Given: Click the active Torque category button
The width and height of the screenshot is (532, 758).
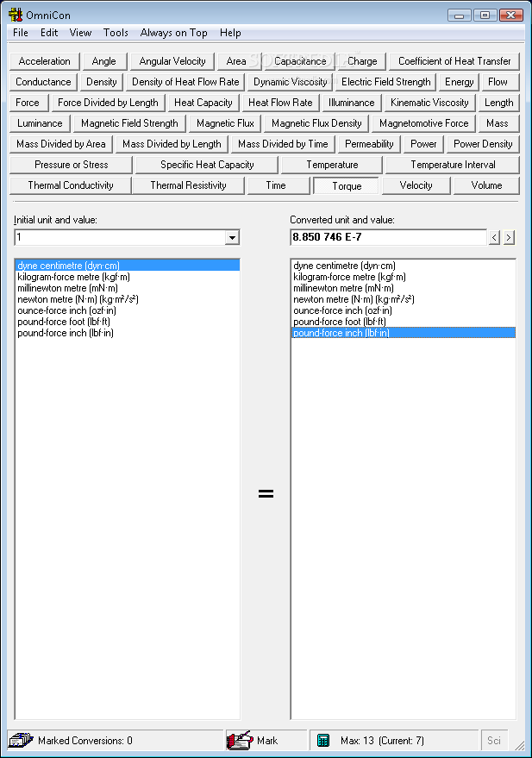Looking at the screenshot, I should click(x=347, y=186).
